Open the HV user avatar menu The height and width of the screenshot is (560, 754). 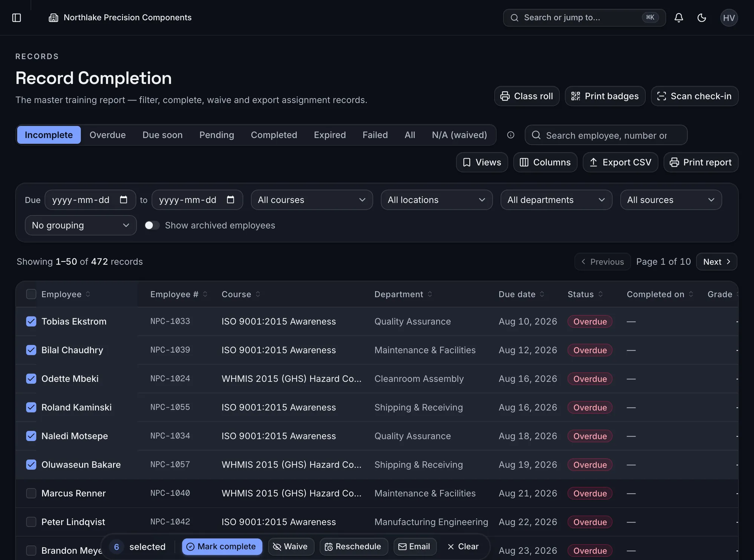[729, 18]
